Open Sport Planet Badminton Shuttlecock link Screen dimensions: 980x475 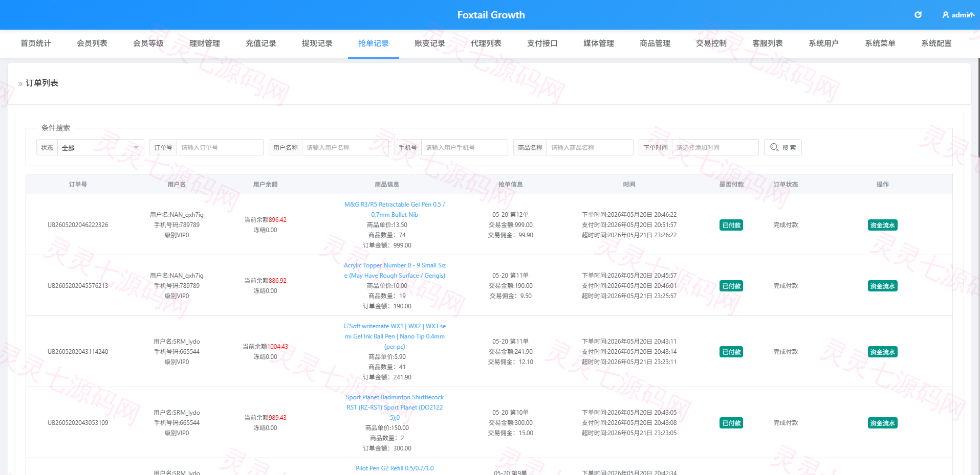(x=395, y=408)
